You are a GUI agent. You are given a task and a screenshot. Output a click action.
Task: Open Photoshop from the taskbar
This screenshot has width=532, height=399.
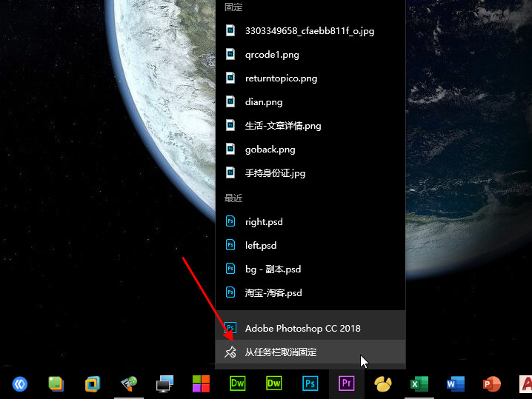click(x=310, y=383)
